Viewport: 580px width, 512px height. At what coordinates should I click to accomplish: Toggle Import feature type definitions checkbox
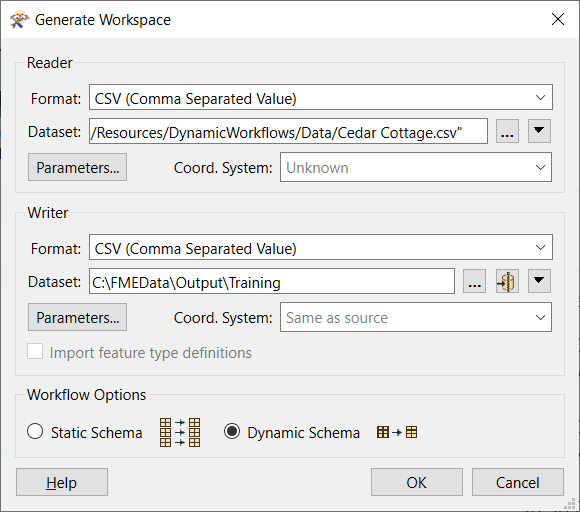pos(35,351)
